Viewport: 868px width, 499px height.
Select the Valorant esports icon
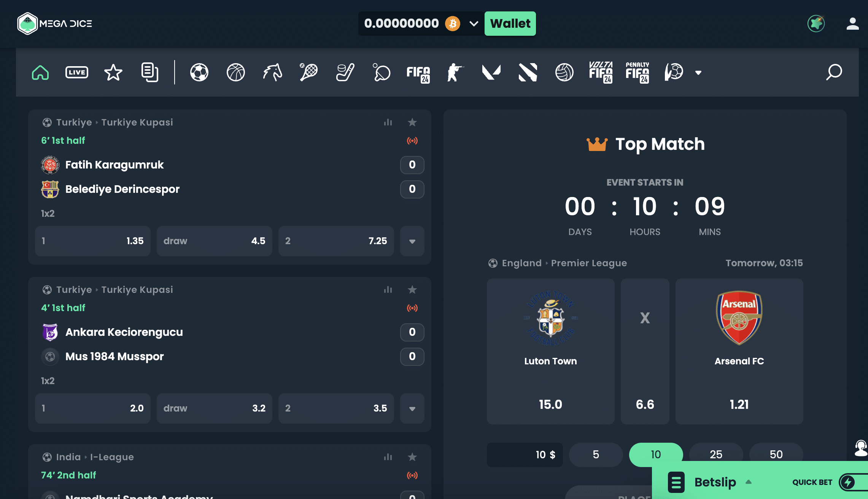point(491,72)
